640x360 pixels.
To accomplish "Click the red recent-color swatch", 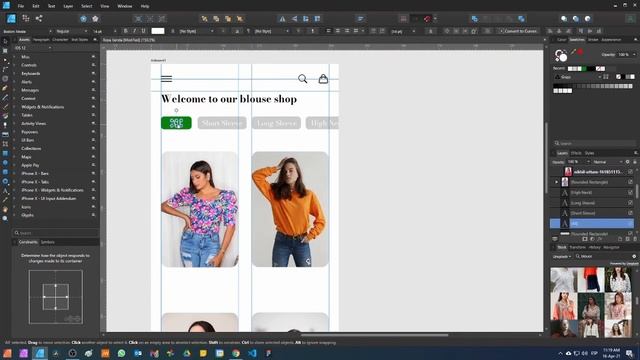I will (580, 52).
